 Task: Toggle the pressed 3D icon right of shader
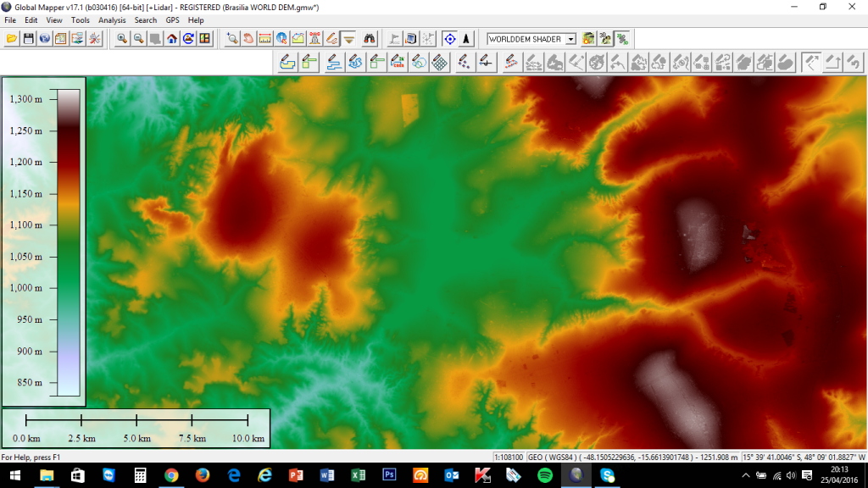pyautogui.click(x=622, y=39)
